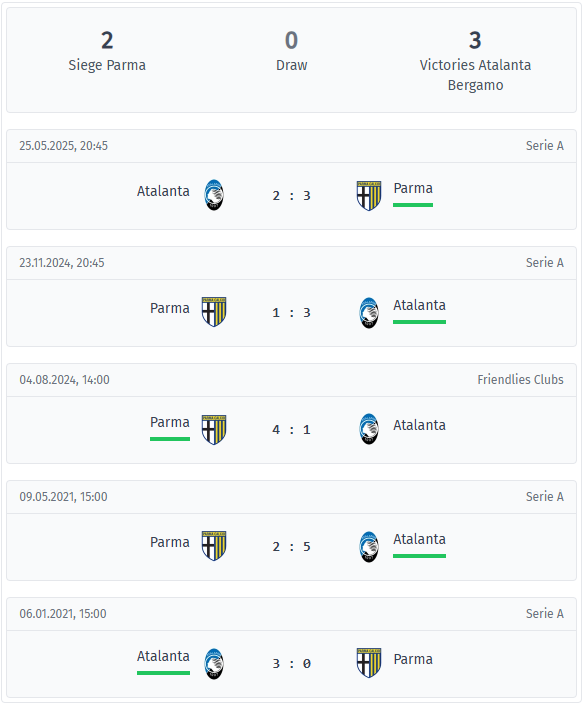Click the Friendlies Clubs competition label

520,379
